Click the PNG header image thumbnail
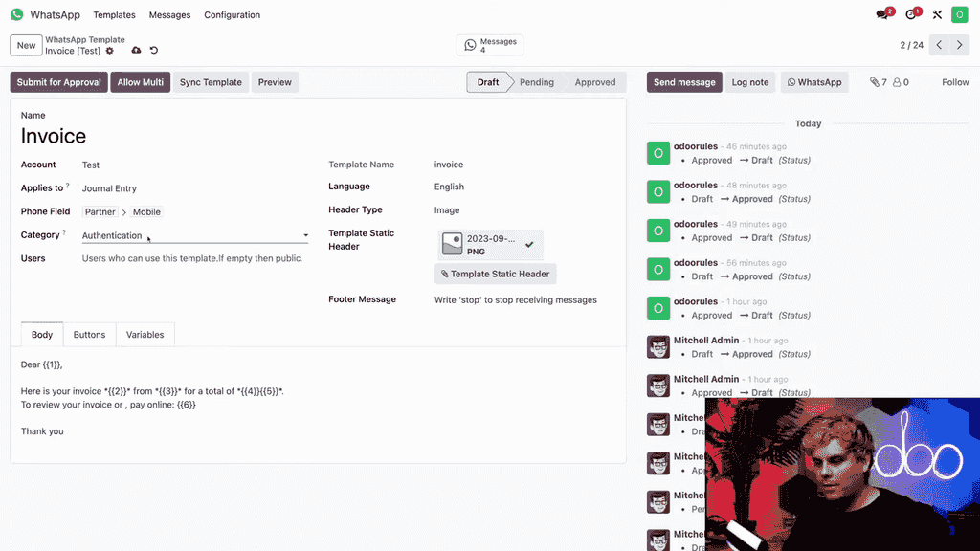Screen dimensions: 980x551 point(452,245)
